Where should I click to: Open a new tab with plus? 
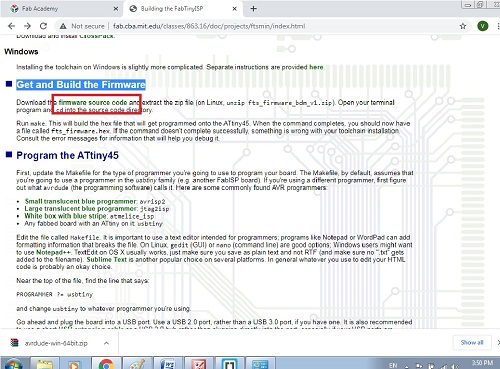[253, 9]
